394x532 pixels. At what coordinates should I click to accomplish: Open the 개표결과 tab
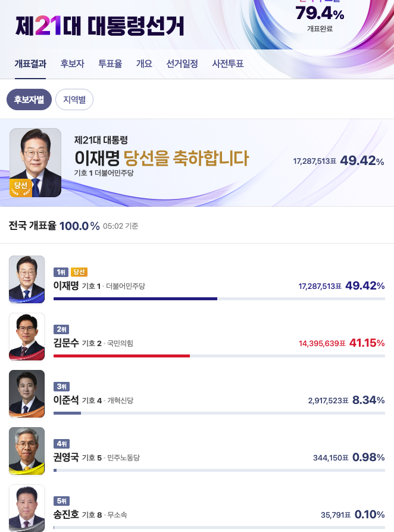click(30, 64)
